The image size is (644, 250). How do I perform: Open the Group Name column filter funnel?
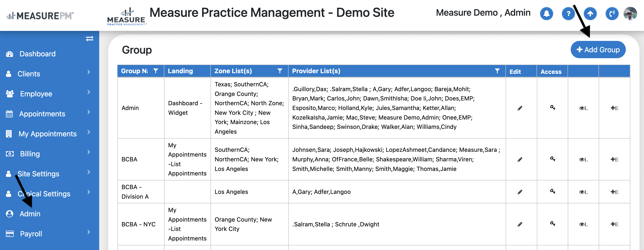156,71
